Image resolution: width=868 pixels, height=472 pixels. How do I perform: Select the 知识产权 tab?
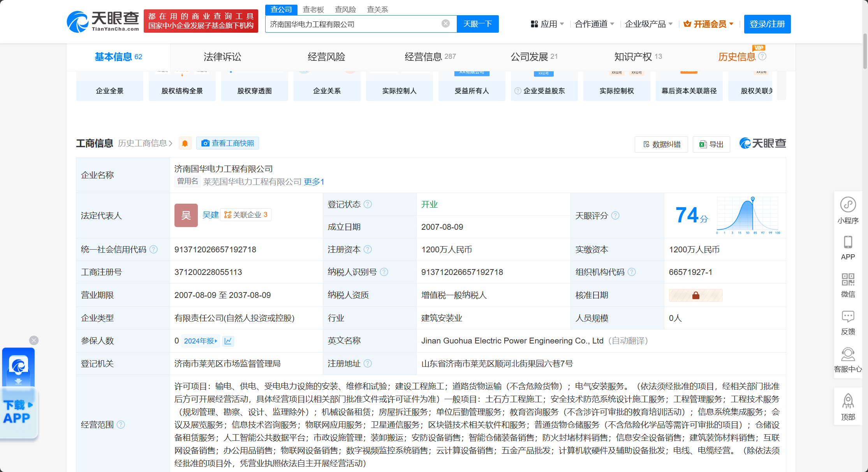[x=638, y=57]
